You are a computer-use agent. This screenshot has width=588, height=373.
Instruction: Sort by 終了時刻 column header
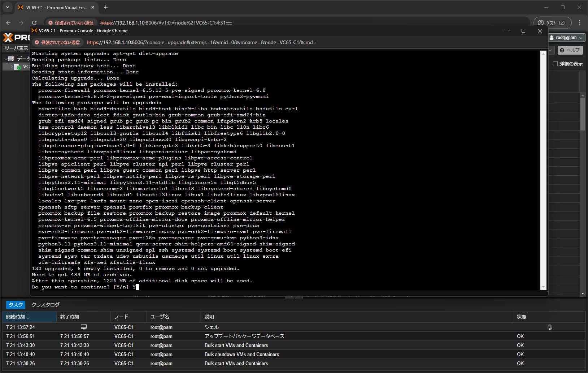point(83,317)
